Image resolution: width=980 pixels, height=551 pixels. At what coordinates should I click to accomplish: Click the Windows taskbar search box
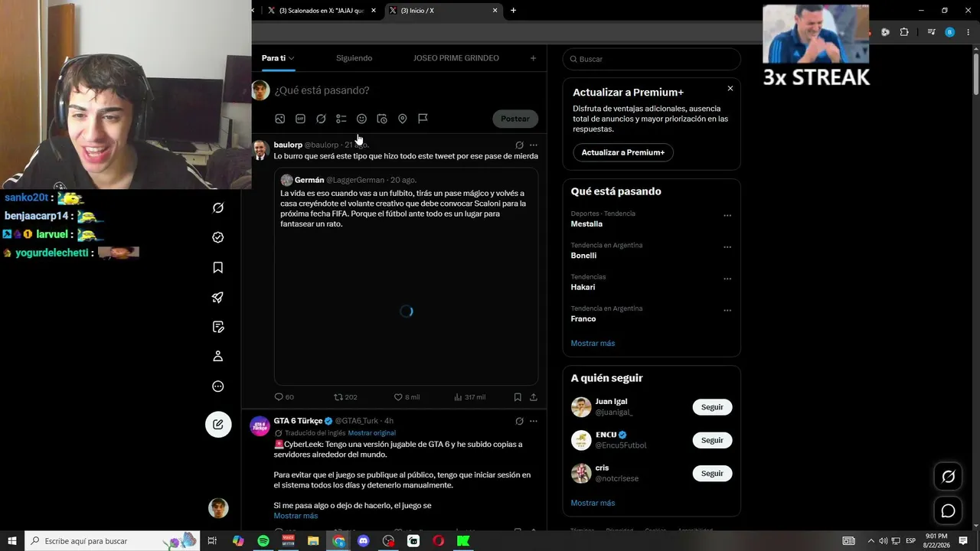tap(113, 541)
